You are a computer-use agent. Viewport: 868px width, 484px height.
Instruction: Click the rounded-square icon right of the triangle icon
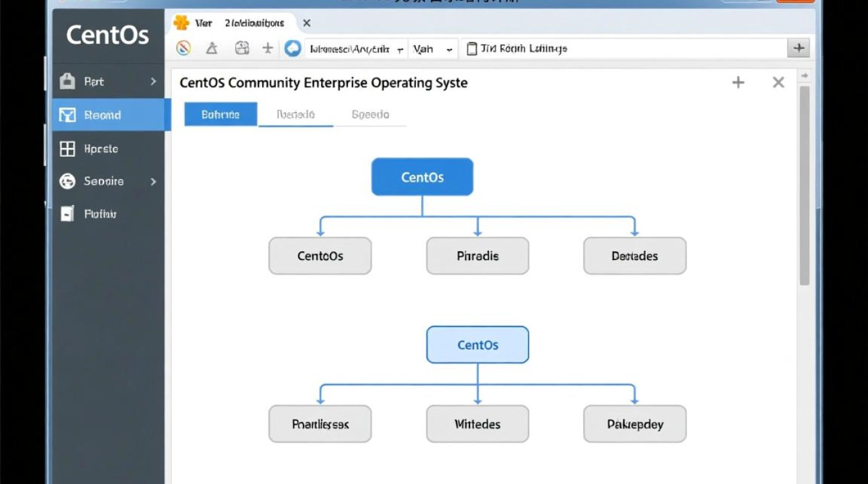(242, 48)
